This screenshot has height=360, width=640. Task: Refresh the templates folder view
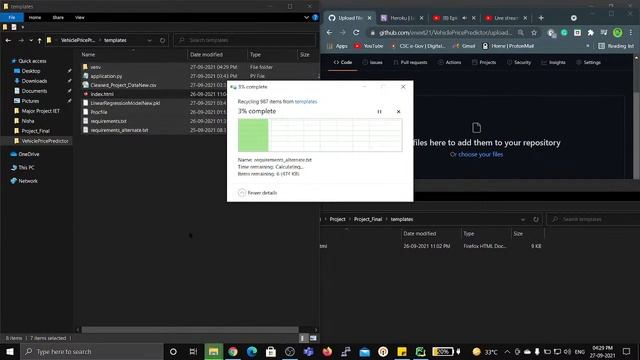(x=162, y=40)
